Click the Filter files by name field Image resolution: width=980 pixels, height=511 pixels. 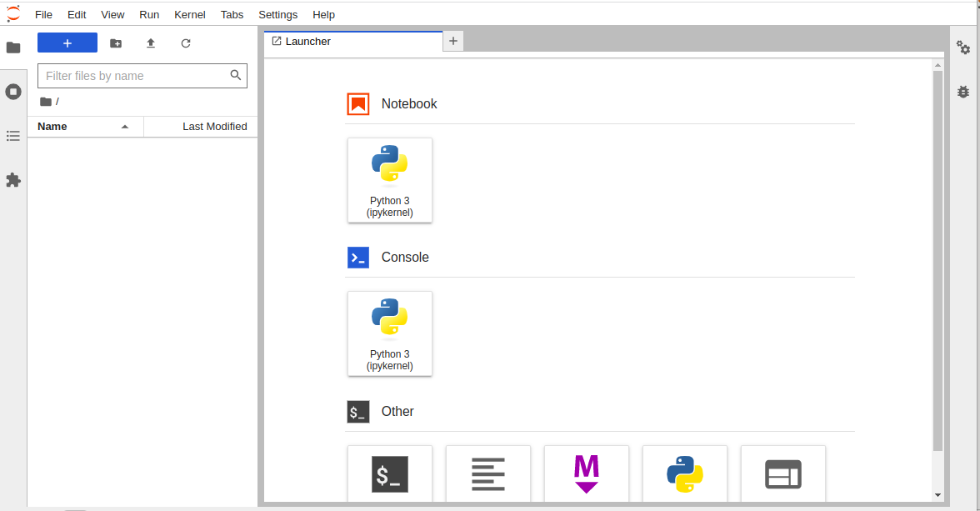135,76
